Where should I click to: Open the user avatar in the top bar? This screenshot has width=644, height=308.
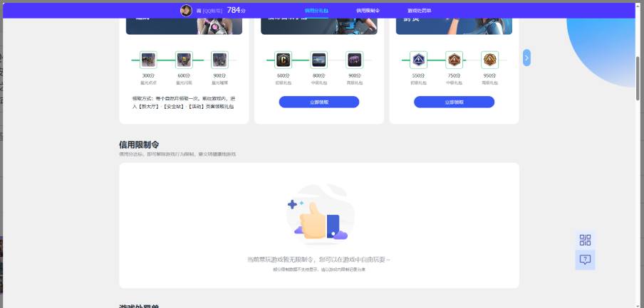click(186, 11)
